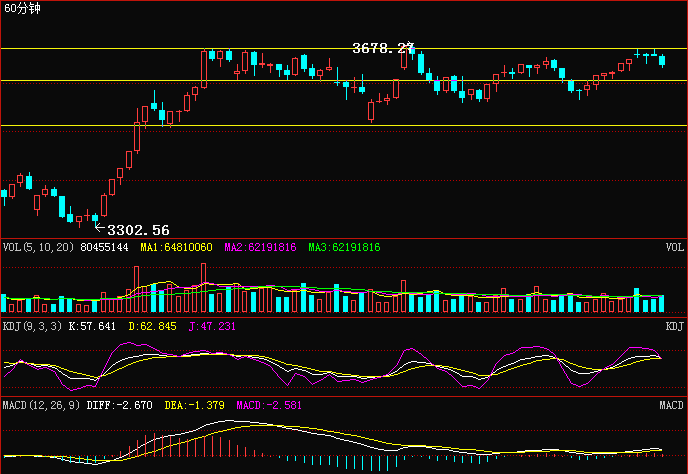Click the yellow MA1:64810060 volume value

coord(176,247)
